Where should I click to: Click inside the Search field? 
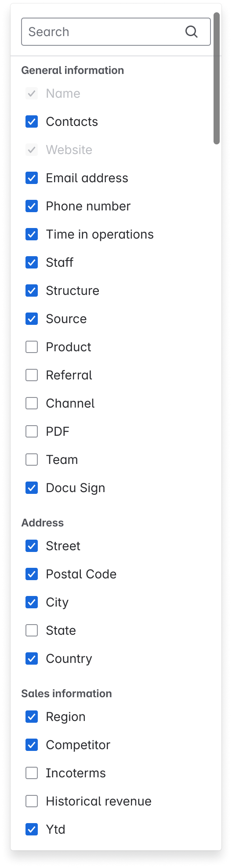coord(116,32)
